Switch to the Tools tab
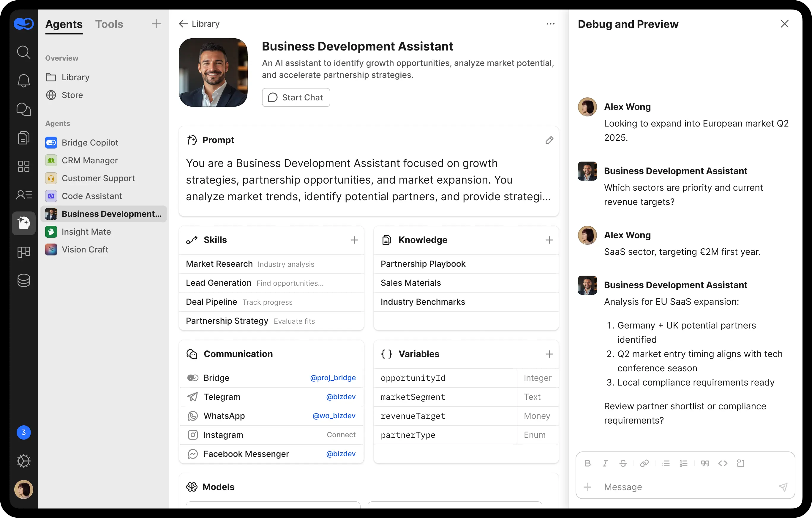The width and height of the screenshot is (812, 518). (x=109, y=24)
